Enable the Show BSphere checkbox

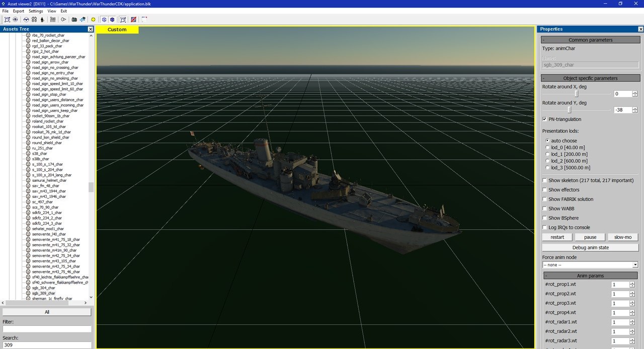pos(544,218)
